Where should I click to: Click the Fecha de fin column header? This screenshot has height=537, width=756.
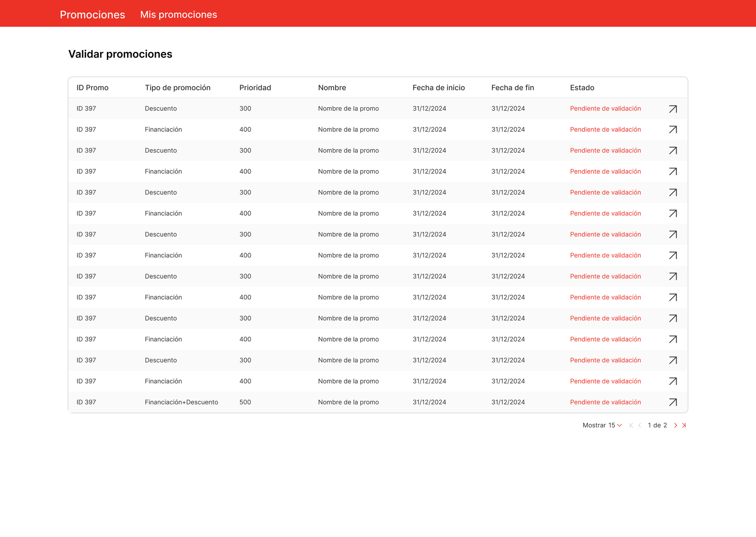click(513, 88)
